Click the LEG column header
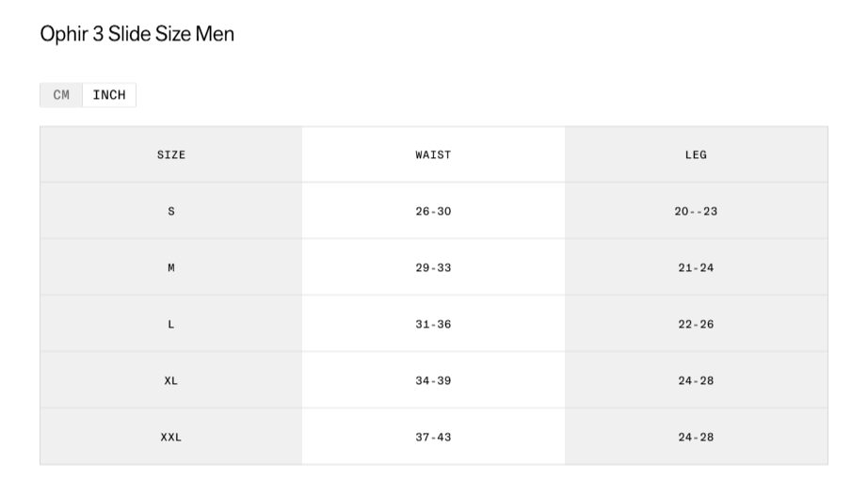Image resolution: width=868 pixels, height=496 pixels. pos(696,154)
